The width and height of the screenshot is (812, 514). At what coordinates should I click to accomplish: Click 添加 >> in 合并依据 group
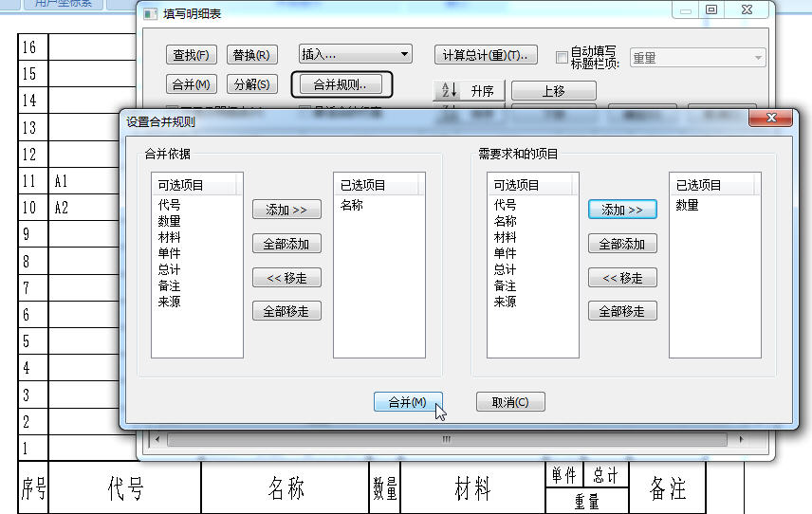(286, 210)
